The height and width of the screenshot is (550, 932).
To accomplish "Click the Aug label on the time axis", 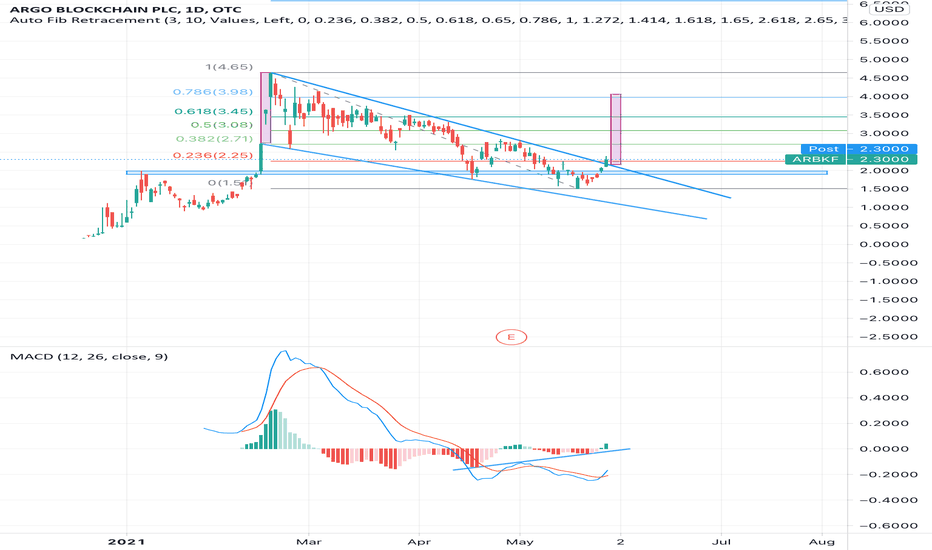I will point(822,542).
